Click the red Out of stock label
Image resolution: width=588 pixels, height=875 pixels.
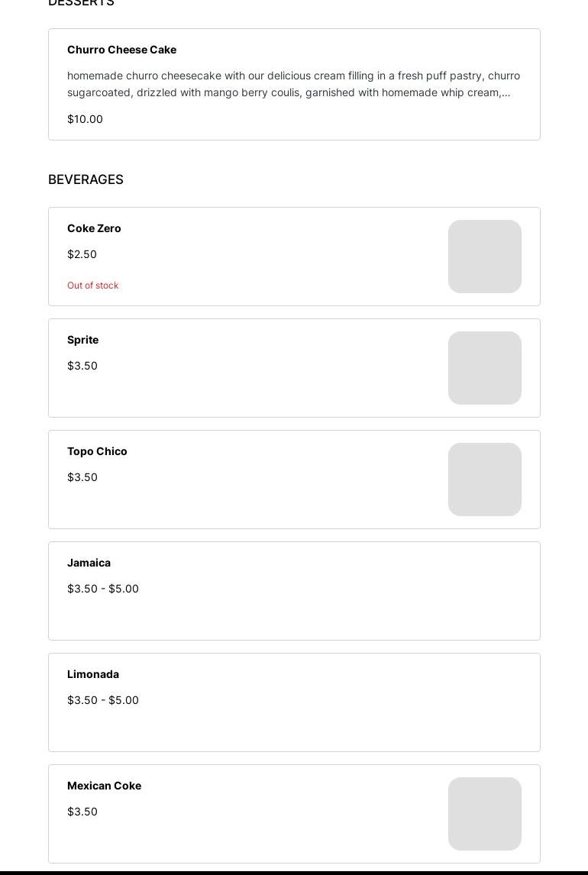tap(92, 286)
